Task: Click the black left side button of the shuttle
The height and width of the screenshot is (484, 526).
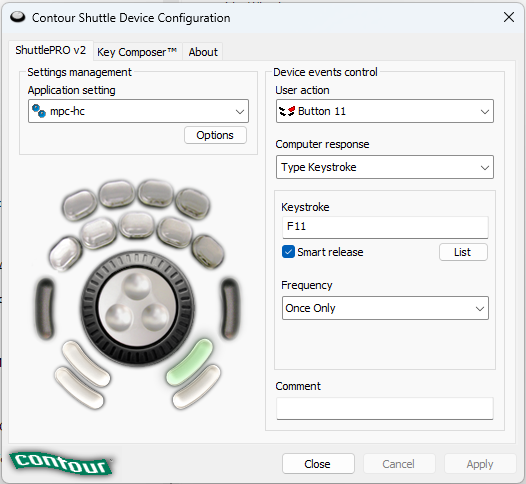Action: pyautogui.click(x=45, y=308)
